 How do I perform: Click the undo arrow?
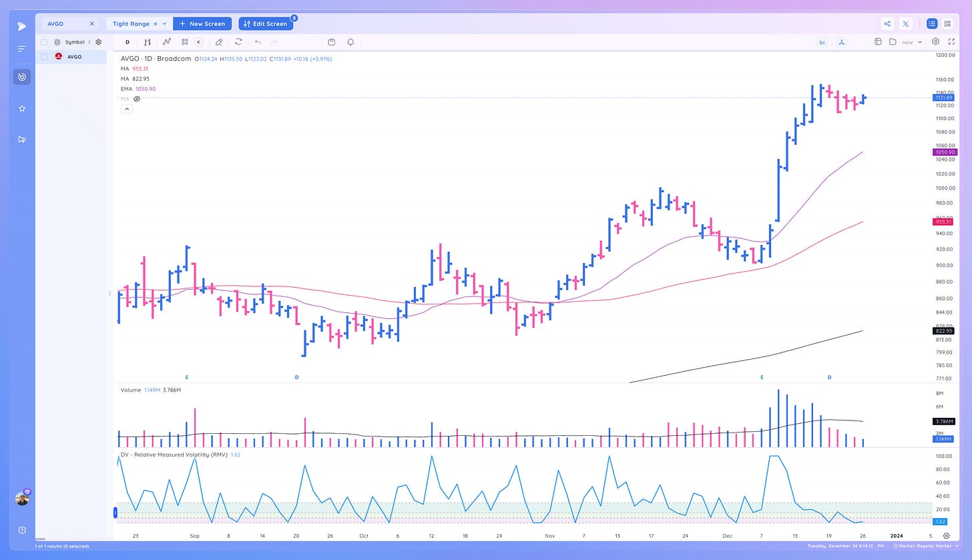pos(258,42)
